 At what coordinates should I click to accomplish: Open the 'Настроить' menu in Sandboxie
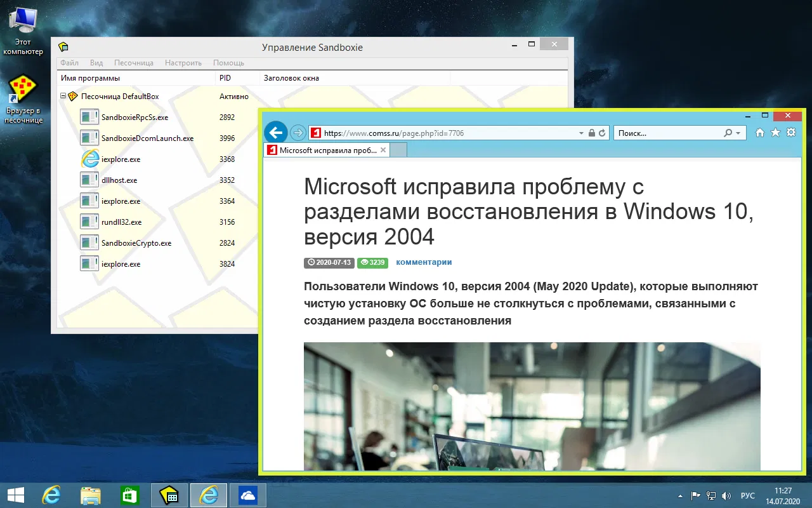click(183, 63)
